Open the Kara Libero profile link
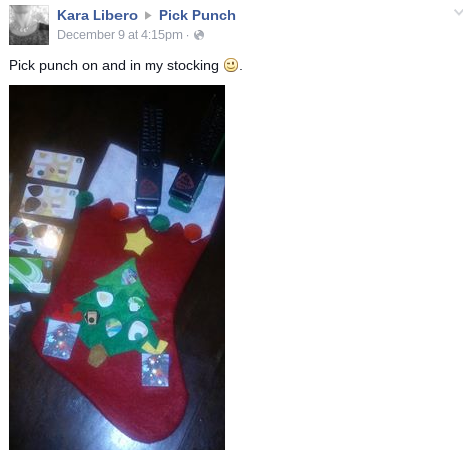Viewport: 463px width, 450px height. click(97, 15)
